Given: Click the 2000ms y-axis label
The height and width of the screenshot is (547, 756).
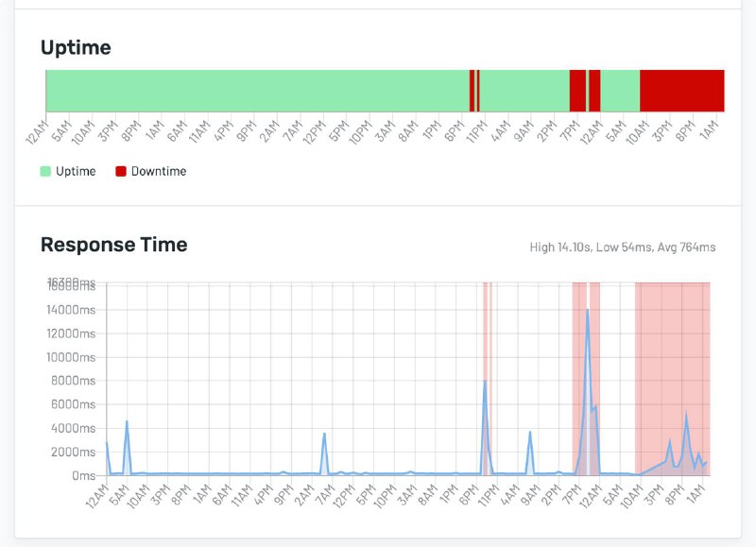Looking at the screenshot, I should click(76, 452).
